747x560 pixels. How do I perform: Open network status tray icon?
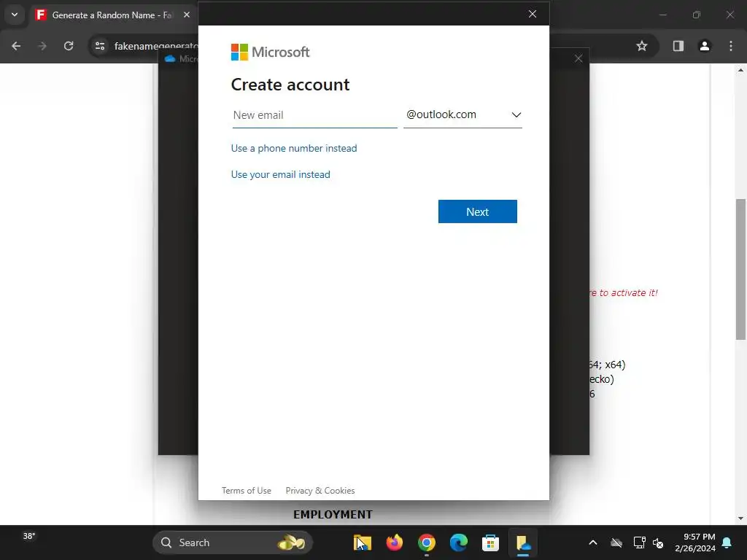coord(639,542)
